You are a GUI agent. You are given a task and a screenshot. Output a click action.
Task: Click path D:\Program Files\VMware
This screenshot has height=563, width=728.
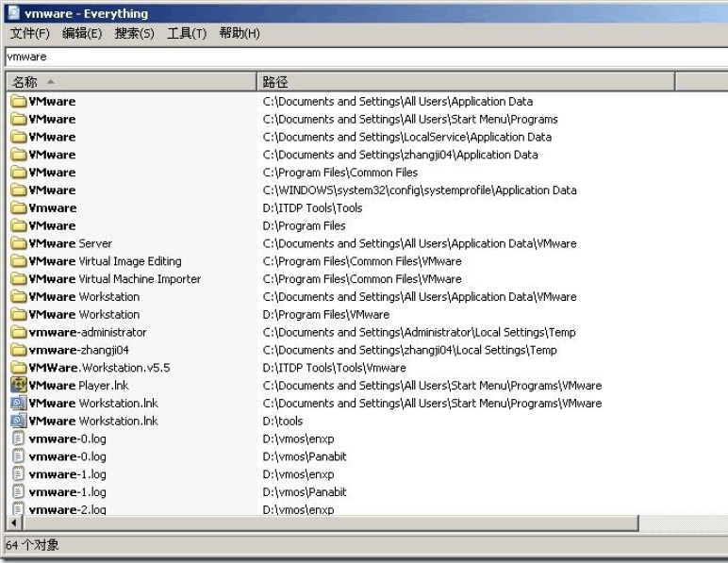pos(326,314)
